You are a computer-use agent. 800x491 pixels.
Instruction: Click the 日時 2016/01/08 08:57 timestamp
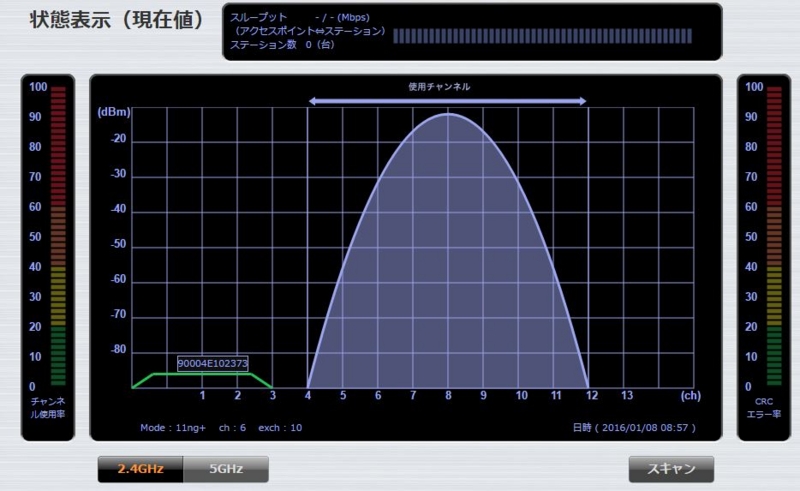(634, 428)
